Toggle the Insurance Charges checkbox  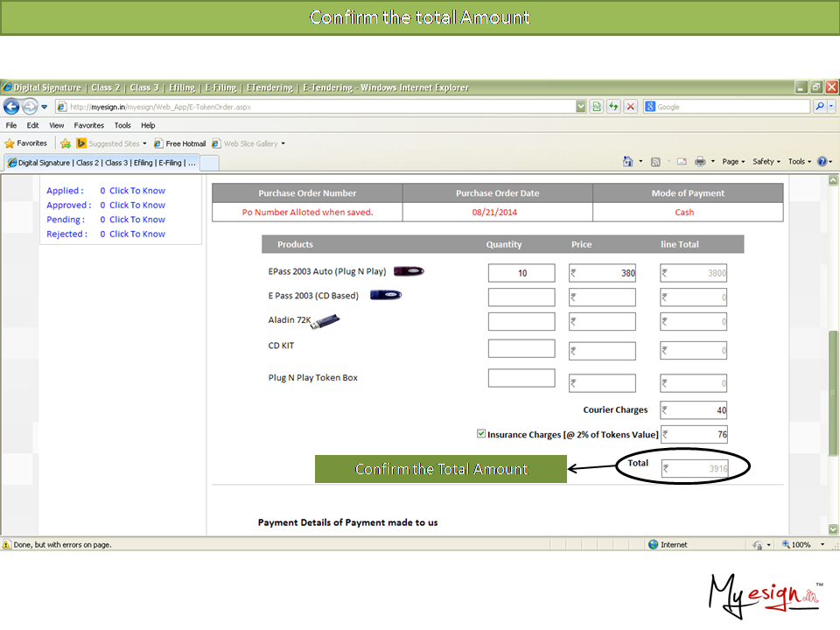click(x=481, y=434)
